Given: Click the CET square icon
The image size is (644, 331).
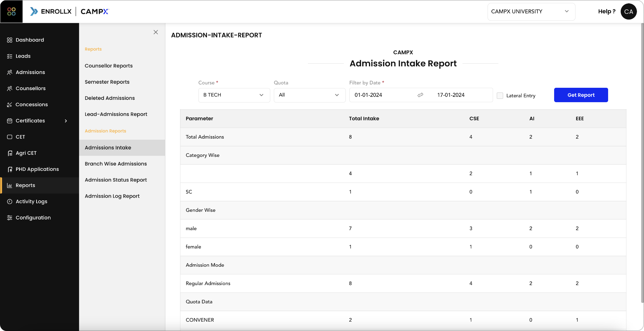Looking at the screenshot, I should click(x=9, y=137).
